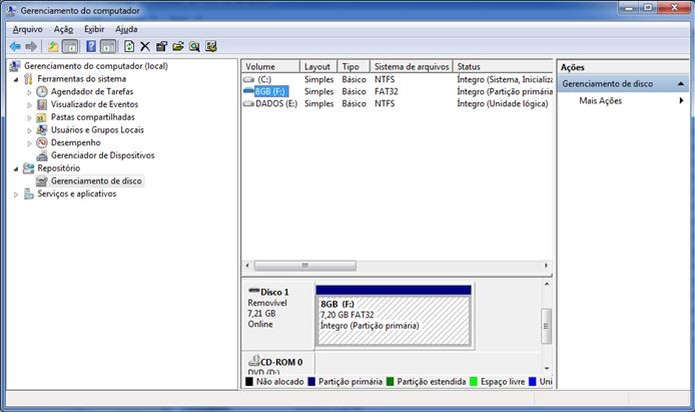Screen dimensions: 695x412
Task: Open the Exibir menu
Action: [x=94, y=29]
